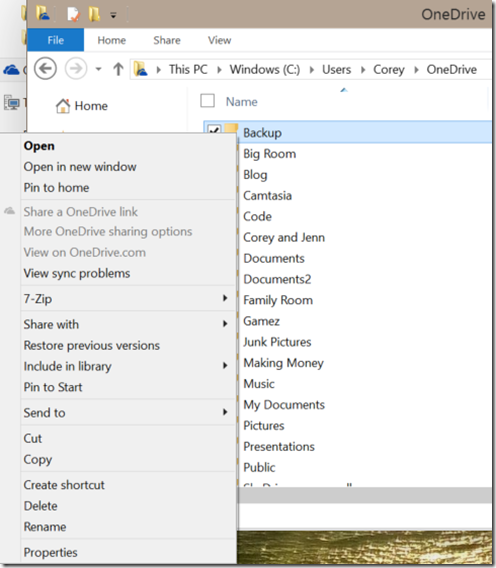Click the OneDrive folder icon in title bar
The image size is (496, 568).
point(43,13)
